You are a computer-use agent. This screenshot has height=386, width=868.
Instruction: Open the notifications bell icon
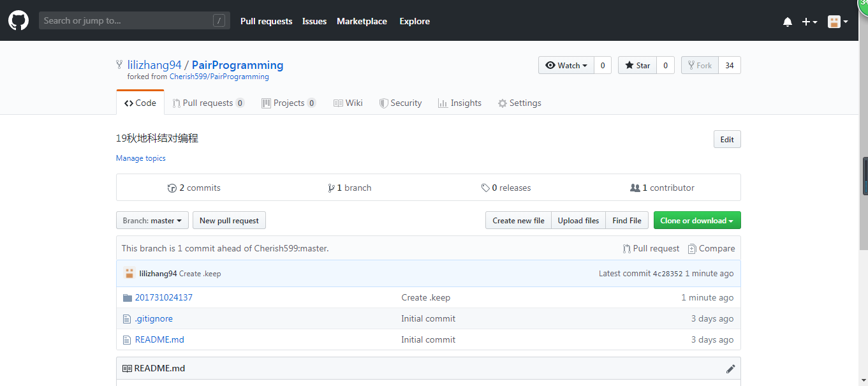788,22
